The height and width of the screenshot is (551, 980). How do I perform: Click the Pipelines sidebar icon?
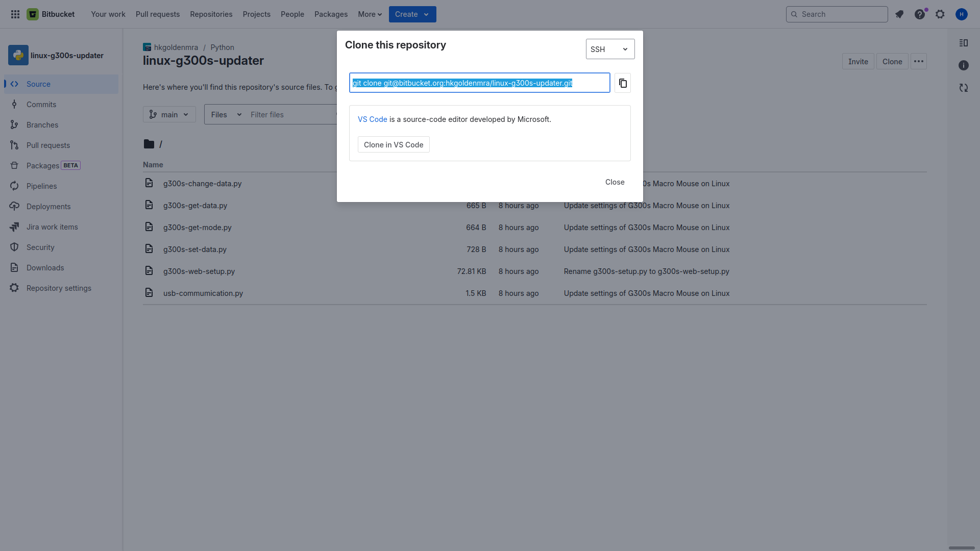[x=14, y=186]
